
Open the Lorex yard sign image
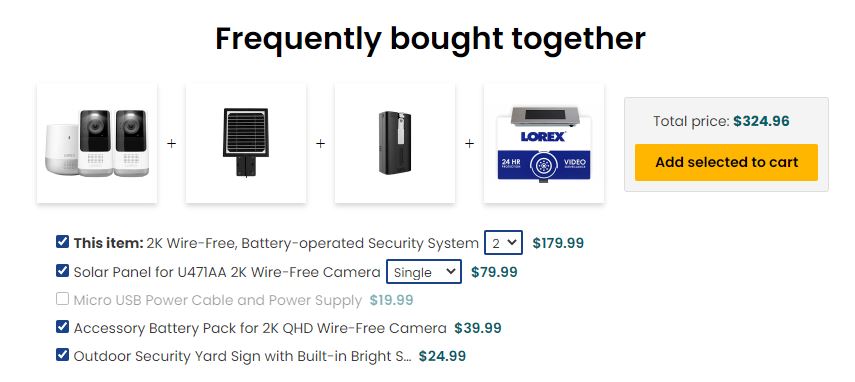[544, 143]
